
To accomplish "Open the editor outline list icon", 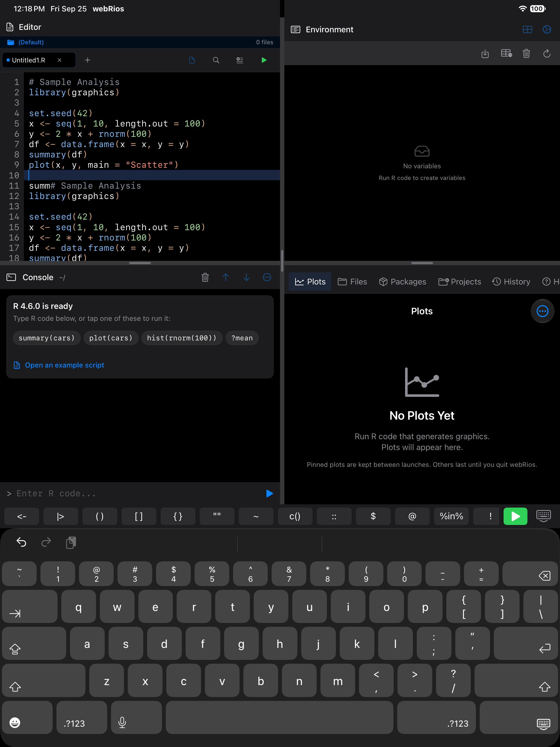I will 240,60.
